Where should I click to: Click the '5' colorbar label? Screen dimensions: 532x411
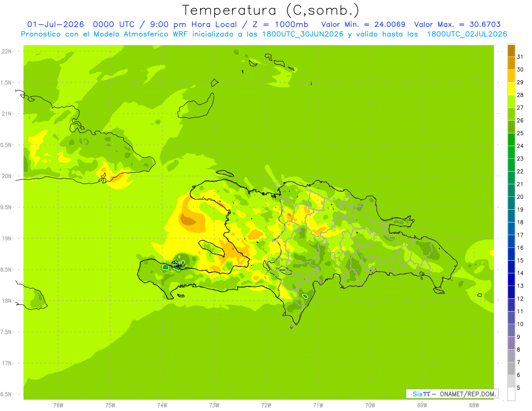coord(518,388)
